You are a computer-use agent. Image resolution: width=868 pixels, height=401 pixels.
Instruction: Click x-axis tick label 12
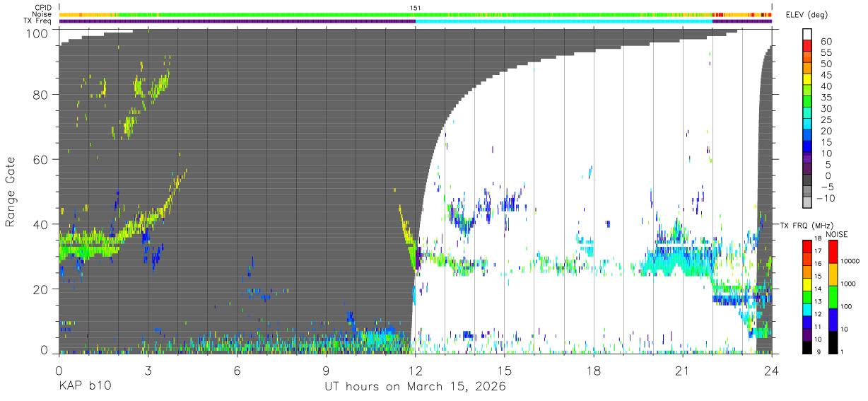pyautogui.click(x=415, y=370)
